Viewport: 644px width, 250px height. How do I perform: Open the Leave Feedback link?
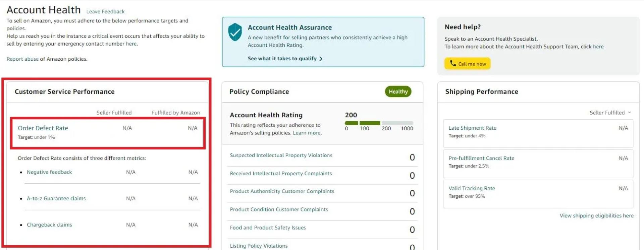[105, 11]
